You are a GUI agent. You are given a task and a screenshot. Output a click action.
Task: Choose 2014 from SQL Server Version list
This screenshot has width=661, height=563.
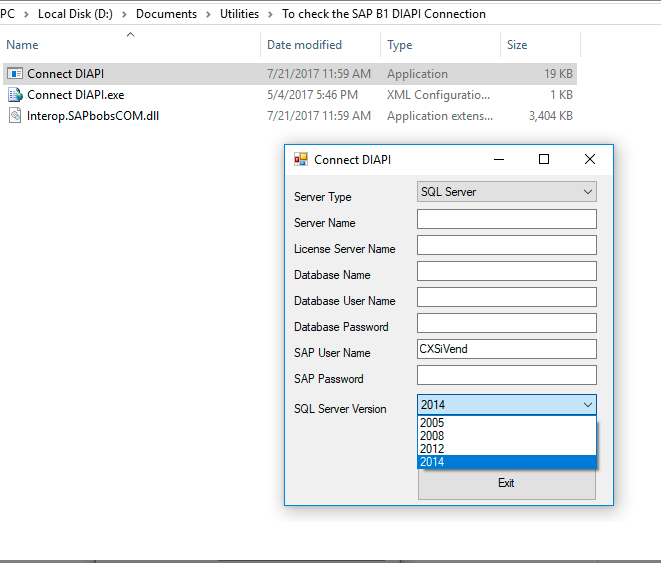point(507,462)
